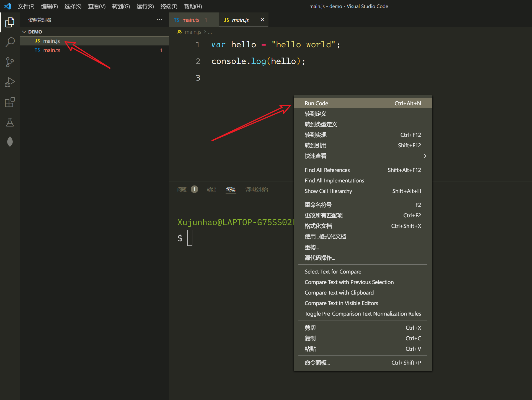This screenshot has height=400, width=532.
Task: Click the "hello world" string literal
Action: [x=303, y=45]
